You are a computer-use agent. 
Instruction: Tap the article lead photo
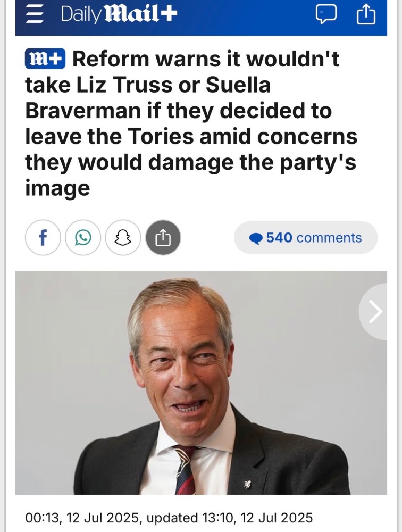pyautogui.click(x=201, y=383)
